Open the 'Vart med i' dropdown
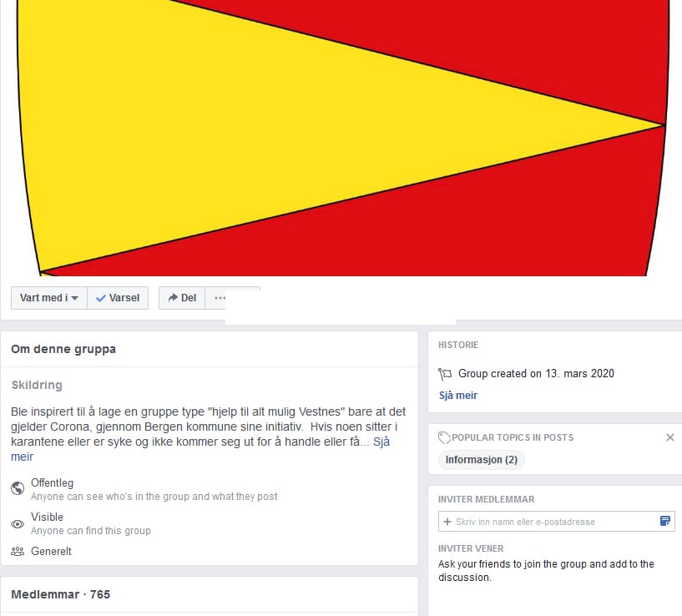This screenshot has height=616, width=682. tap(49, 298)
